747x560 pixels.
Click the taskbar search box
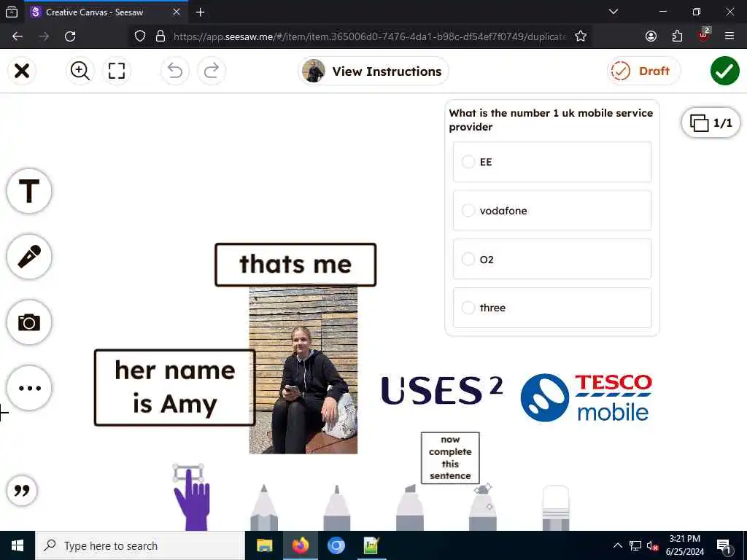(x=140, y=545)
